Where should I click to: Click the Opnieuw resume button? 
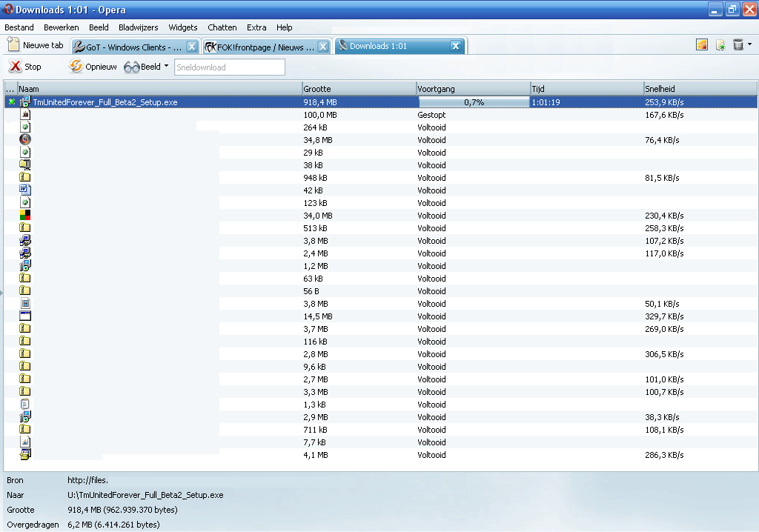pos(93,67)
